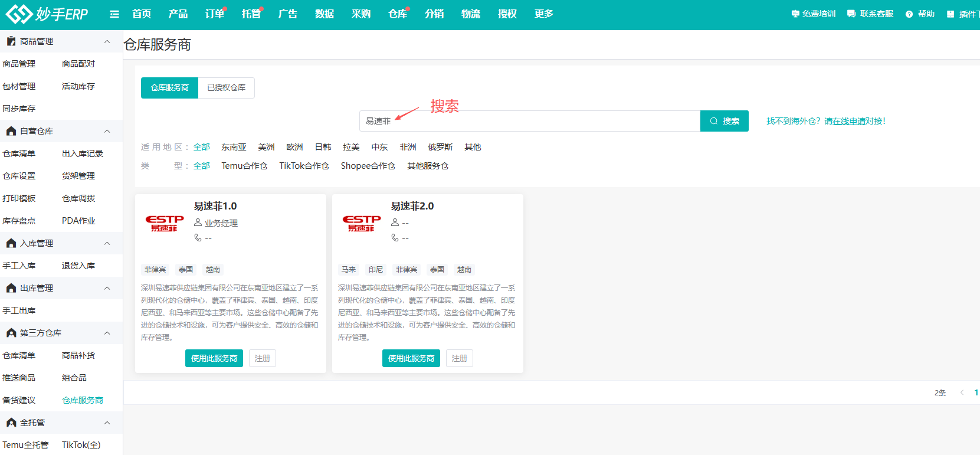
Task: Filter region by 东南亚
Action: coord(234,147)
